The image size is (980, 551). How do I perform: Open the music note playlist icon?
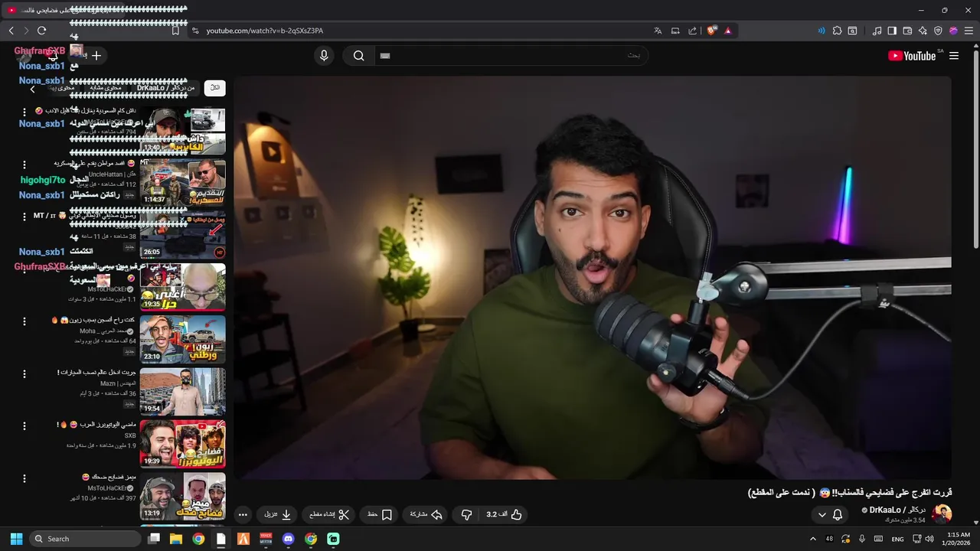point(877,31)
